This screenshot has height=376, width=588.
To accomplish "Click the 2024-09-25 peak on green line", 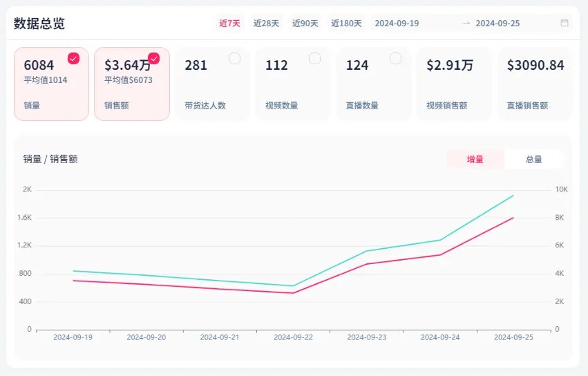I will pos(513,196).
